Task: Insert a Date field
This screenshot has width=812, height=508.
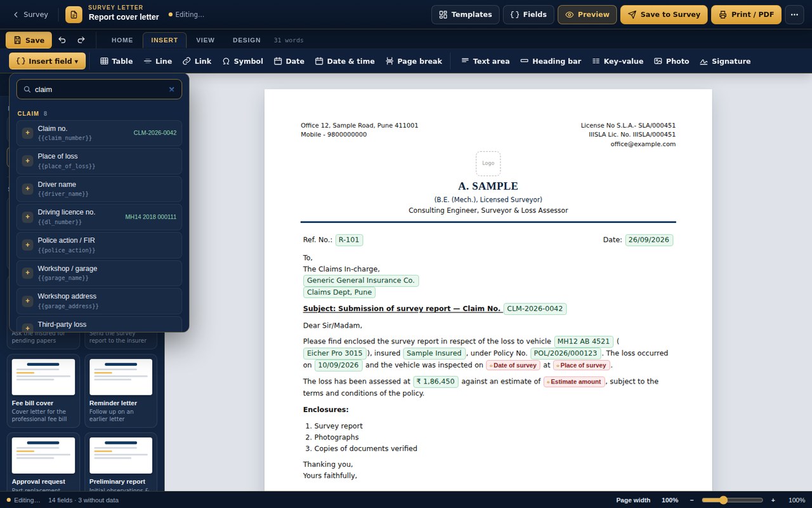Action: point(289,61)
